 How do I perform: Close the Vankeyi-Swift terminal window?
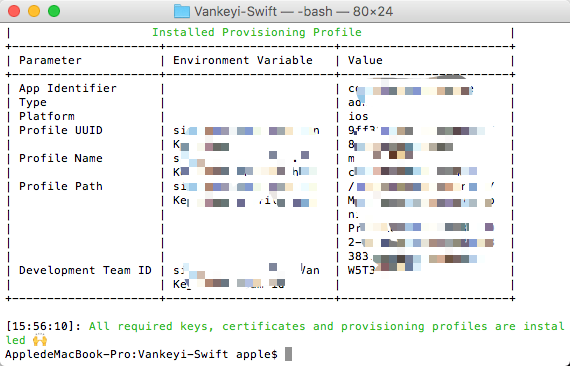[x=14, y=11]
